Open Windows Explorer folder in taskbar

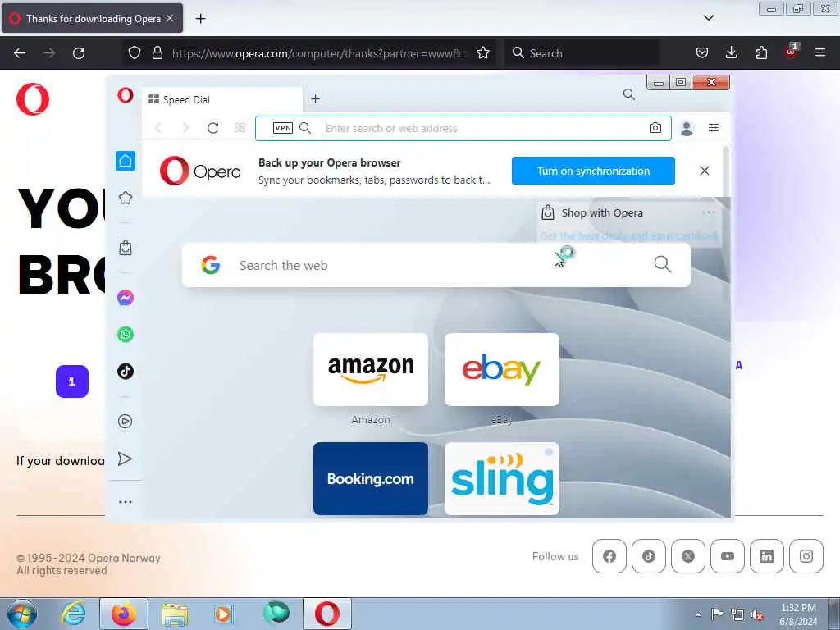pos(175,614)
